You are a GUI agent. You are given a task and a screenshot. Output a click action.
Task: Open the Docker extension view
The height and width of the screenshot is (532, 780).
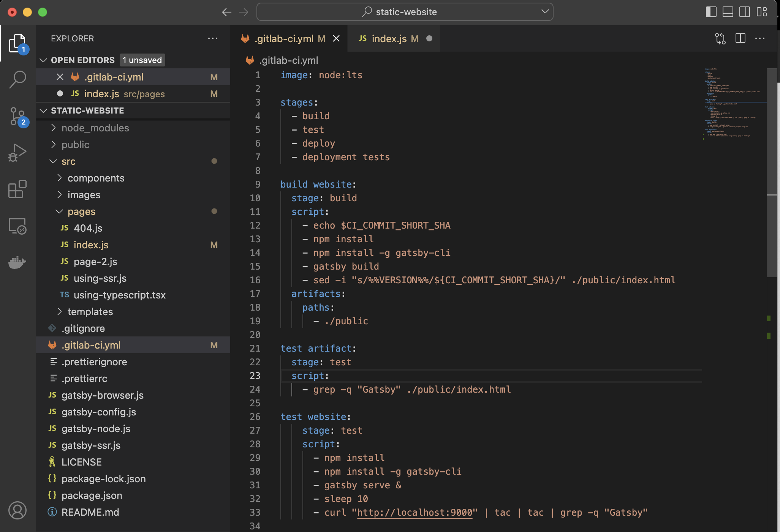click(17, 262)
